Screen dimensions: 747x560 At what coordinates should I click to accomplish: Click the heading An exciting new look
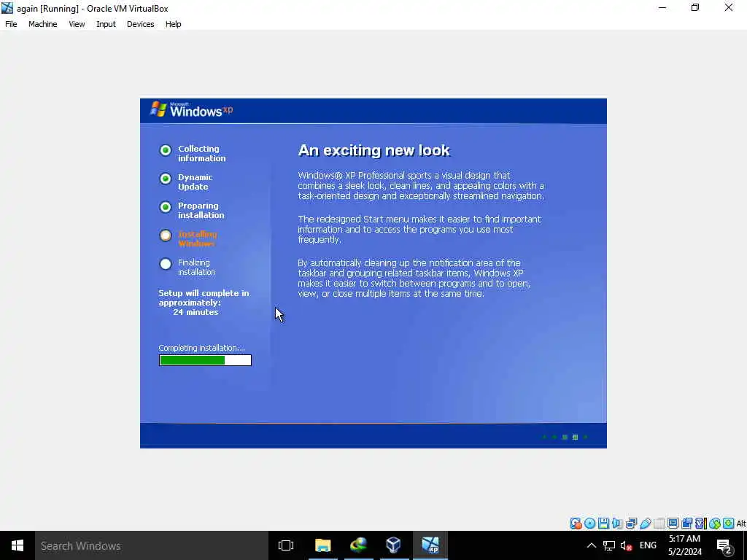coord(373,150)
